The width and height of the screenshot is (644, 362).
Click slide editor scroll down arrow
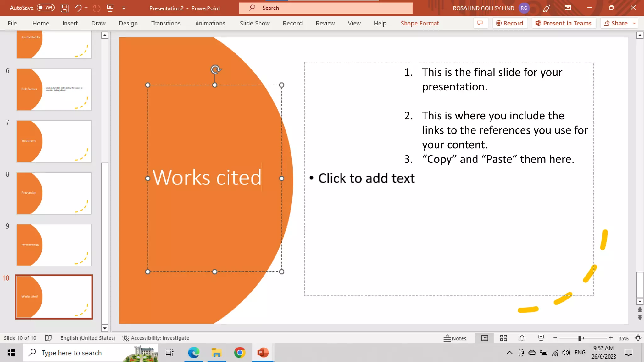tap(640, 302)
